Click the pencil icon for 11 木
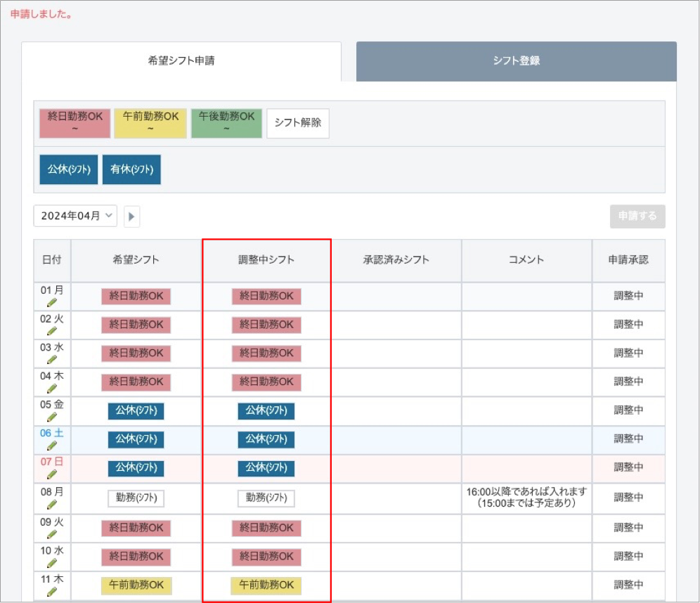Viewport: 700px width, 603px height. coord(51,592)
